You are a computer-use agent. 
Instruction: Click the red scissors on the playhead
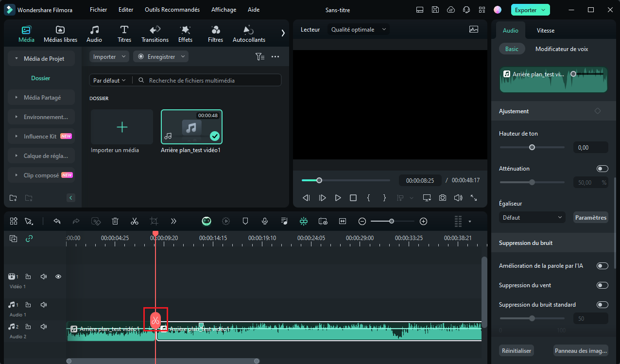pyautogui.click(x=155, y=320)
